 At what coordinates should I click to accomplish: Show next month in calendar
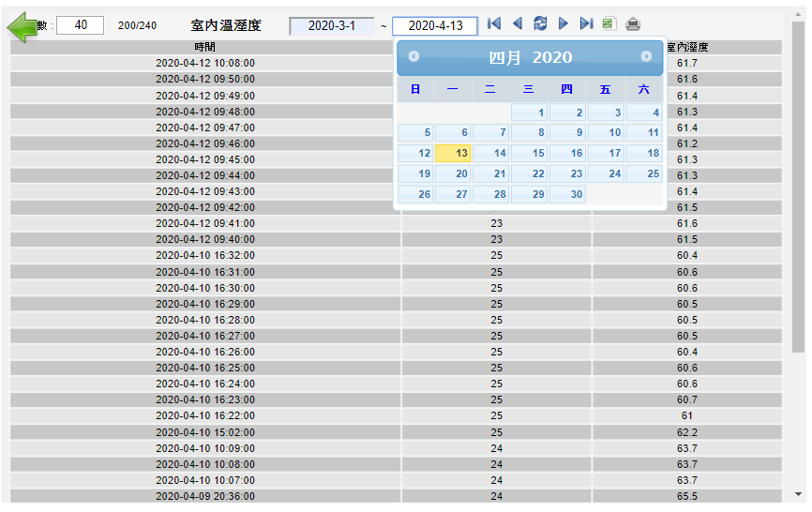646,56
